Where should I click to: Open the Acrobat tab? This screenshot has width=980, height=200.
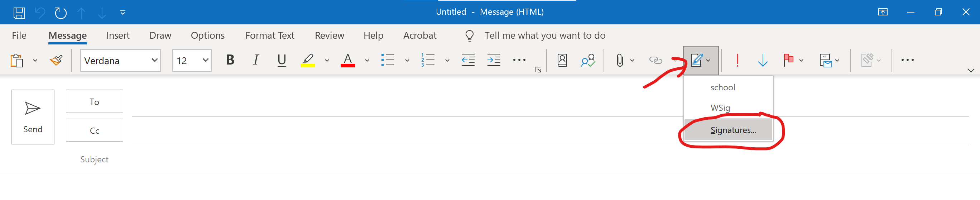[420, 35]
